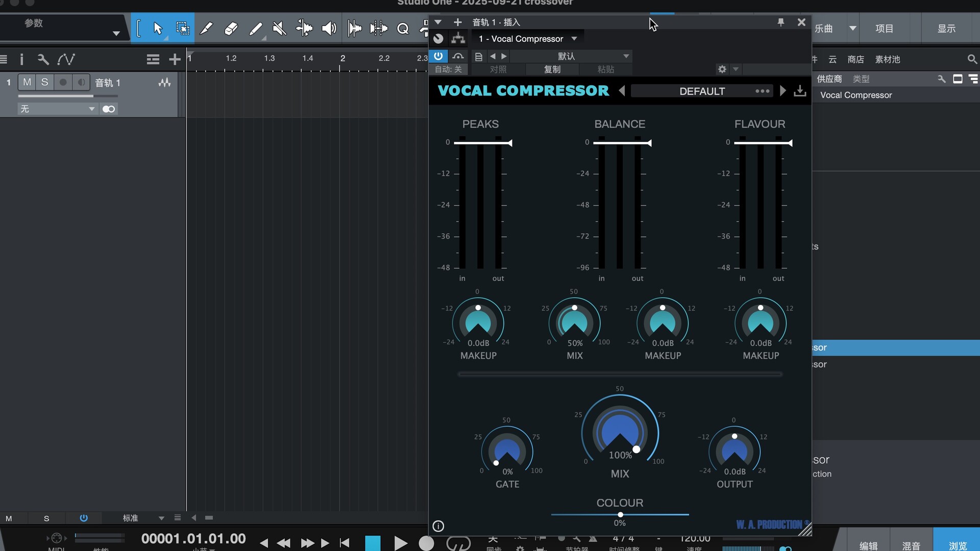Open DEFAULT preset options (three dots)
This screenshot has width=980, height=551.
click(x=763, y=91)
